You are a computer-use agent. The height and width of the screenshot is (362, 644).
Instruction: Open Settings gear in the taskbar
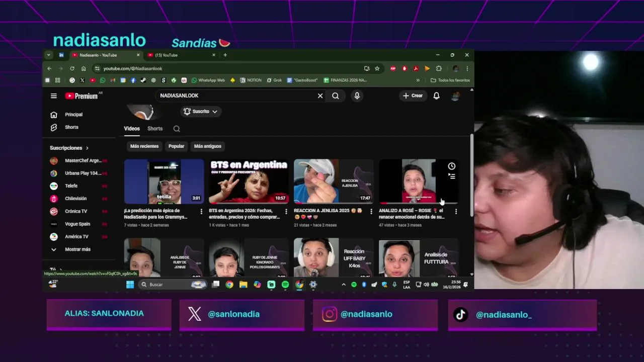313,285
